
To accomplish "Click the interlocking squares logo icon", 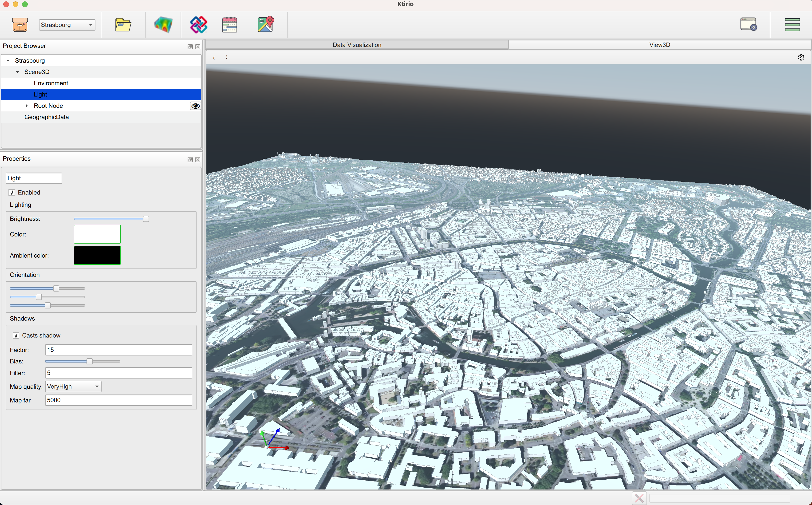I will tap(199, 25).
